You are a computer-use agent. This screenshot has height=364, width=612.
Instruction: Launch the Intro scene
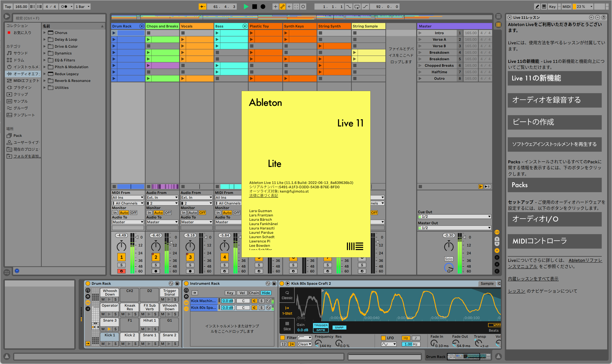click(420, 33)
